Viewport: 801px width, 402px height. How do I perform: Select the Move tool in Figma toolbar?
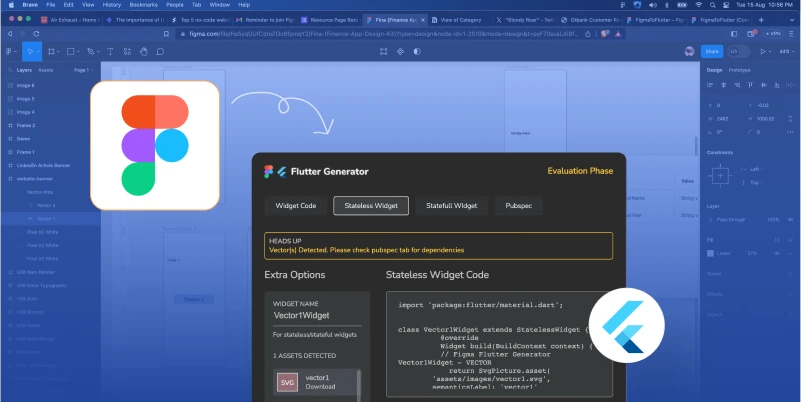32,51
